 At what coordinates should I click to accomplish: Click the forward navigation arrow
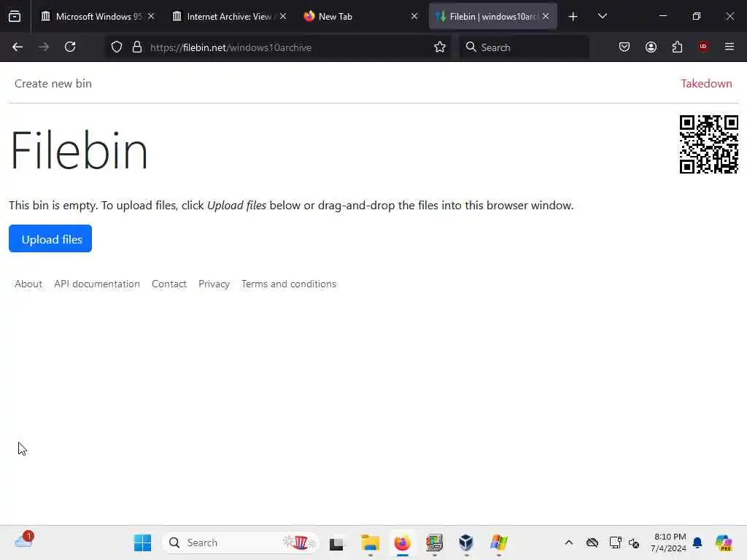tap(44, 47)
